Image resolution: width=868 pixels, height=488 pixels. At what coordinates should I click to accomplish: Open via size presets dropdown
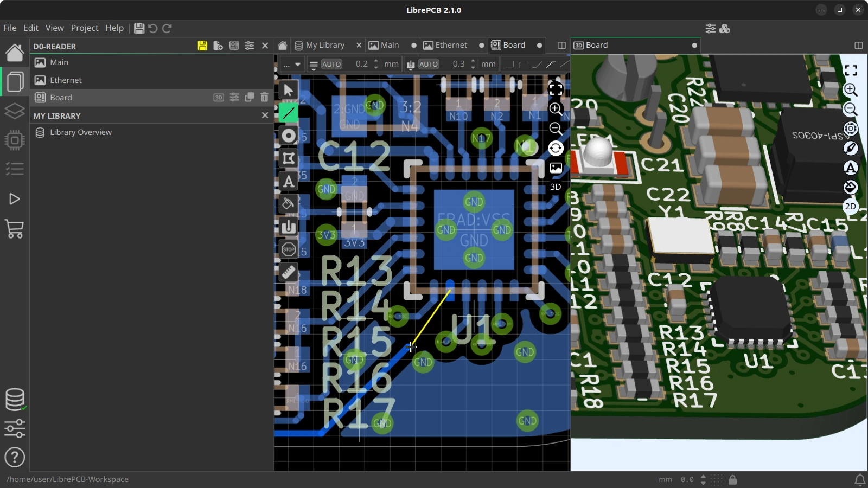(411, 65)
